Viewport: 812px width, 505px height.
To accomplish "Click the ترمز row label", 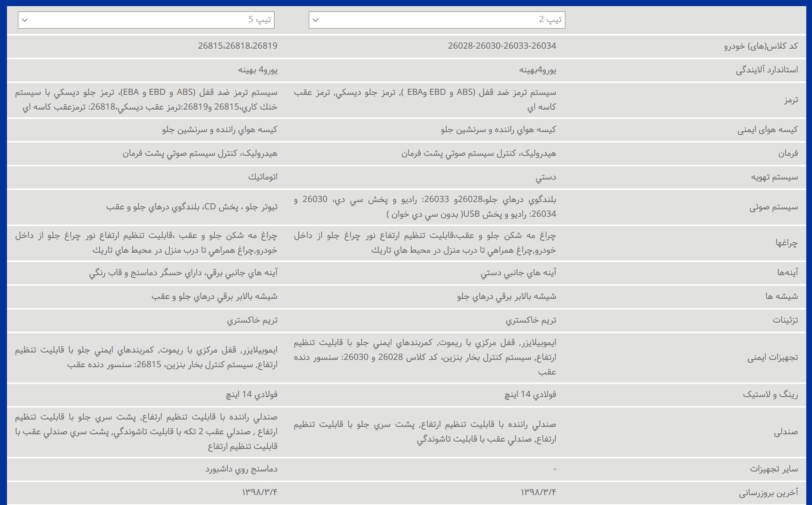I will point(790,100).
